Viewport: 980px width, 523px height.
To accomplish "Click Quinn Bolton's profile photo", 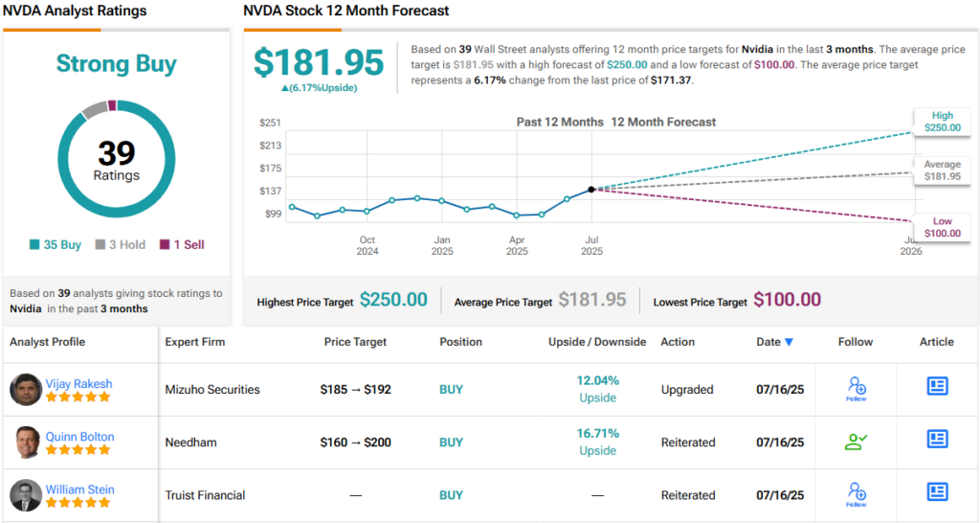I will (26, 443).
